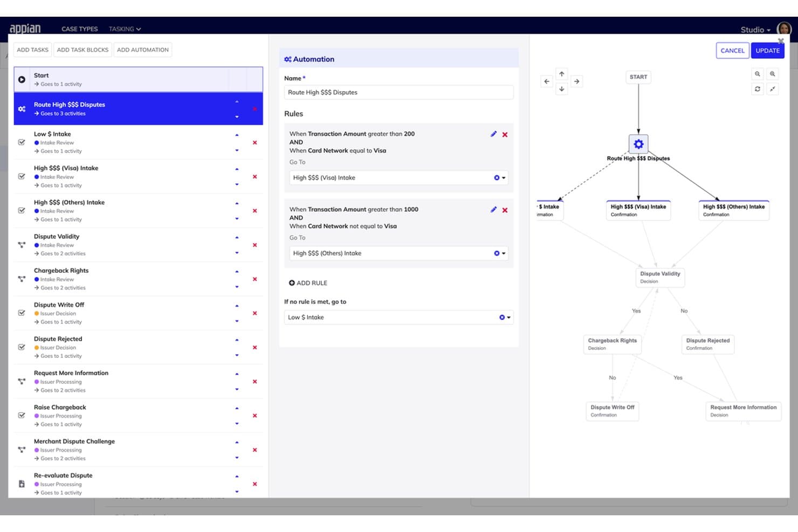The image size is (798, 532).
Task: Click the gear node in diagram
Action: (638, 144)
